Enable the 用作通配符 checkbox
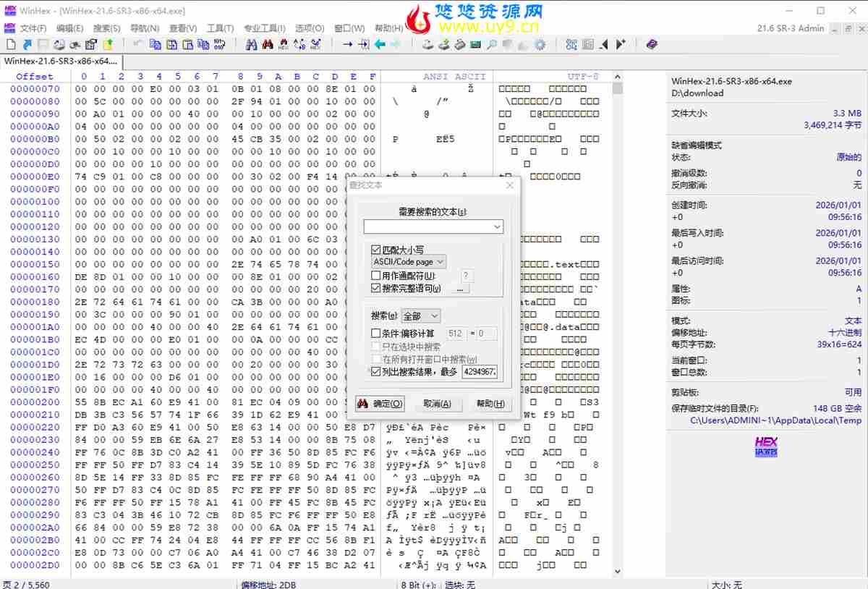The image size is (868, 589). (x=375, y=276)
